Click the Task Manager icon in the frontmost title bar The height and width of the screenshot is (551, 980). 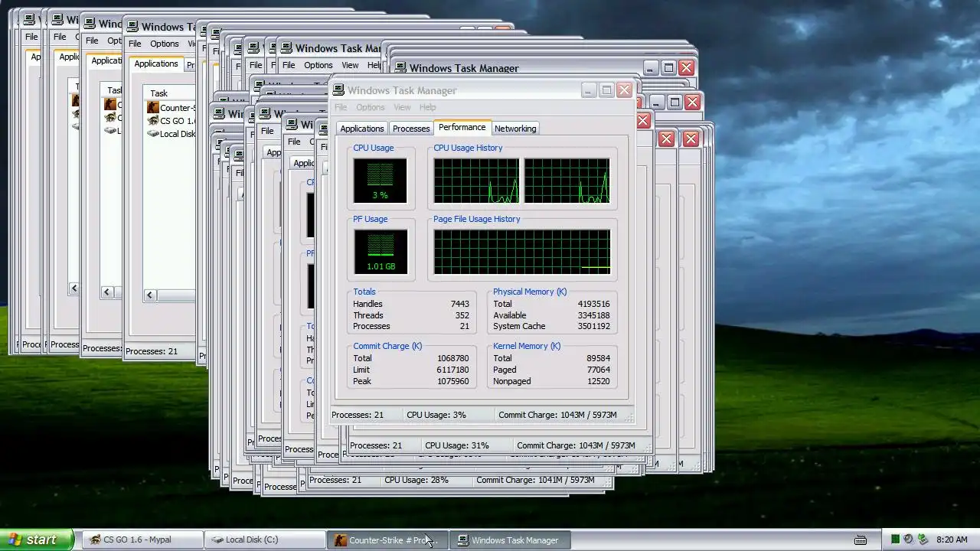[340, 90]
